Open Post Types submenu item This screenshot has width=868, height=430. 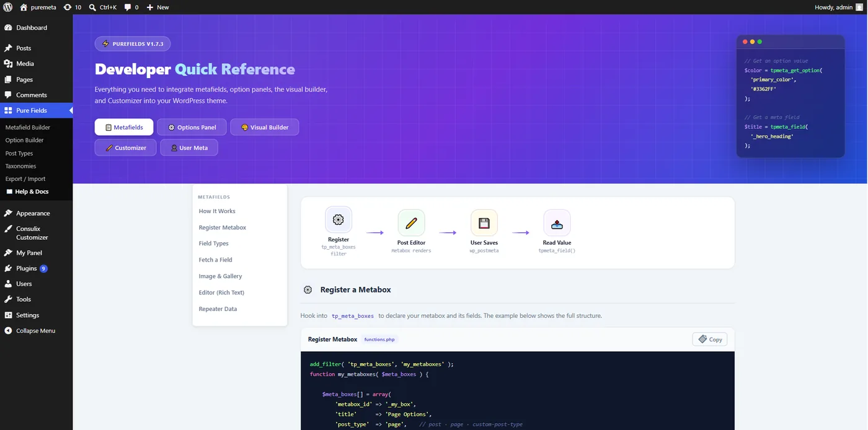(x=19, y=154)
